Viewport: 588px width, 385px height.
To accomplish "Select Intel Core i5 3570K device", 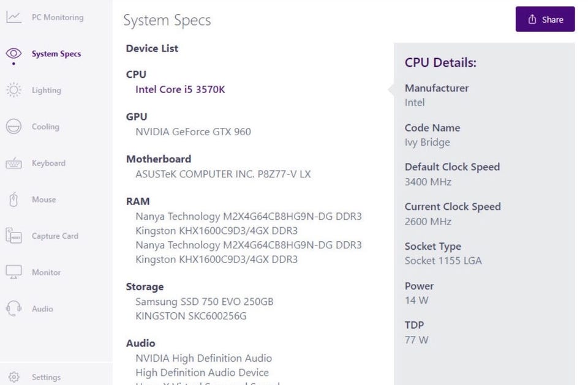I will pyautogui.click(x=180, y=89).
